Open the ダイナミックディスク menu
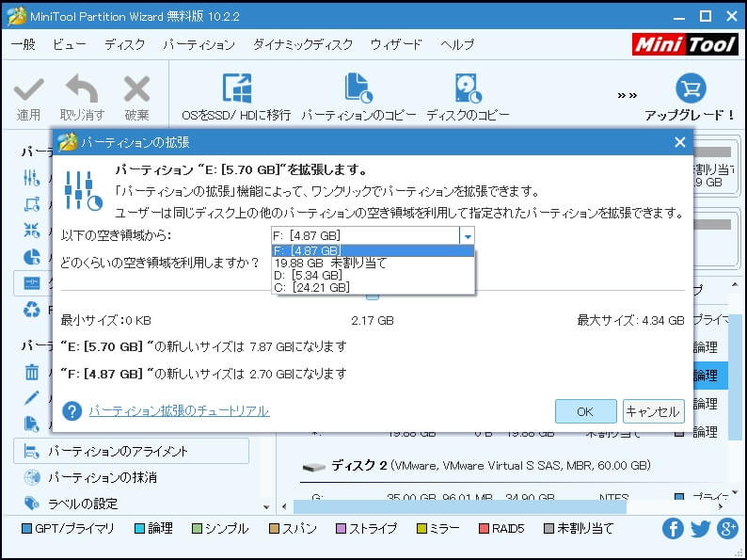This screenshot has width=747, height=560. 303,45
